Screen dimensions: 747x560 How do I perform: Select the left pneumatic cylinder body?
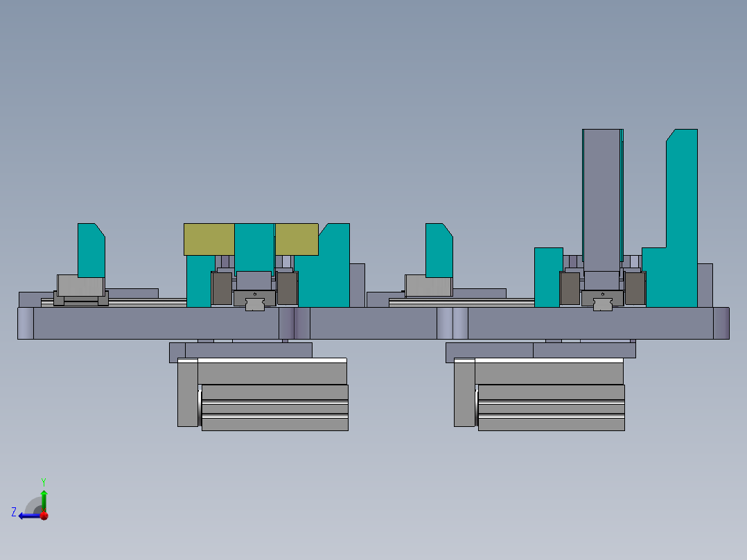tap(275, 408)
